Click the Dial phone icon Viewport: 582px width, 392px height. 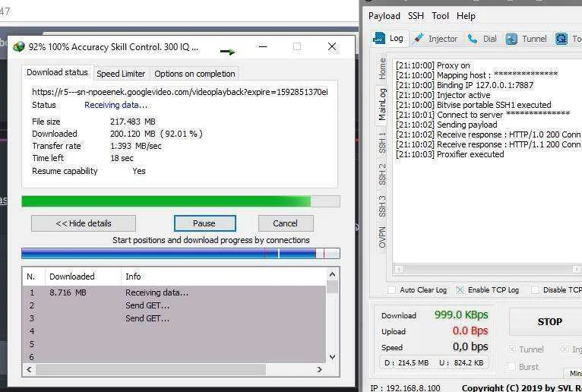click(x=472, y=39)
